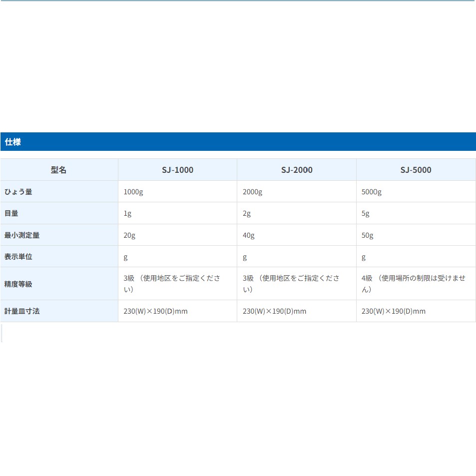The width and height of the screenshot is (476, 476).
Task: Click the 最小測定量 row label
Action: click(22, 235)
